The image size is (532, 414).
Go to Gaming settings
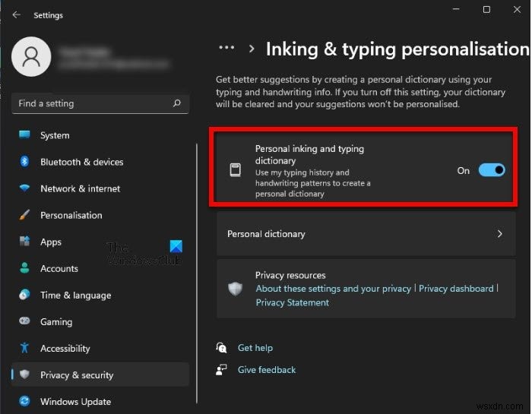[x=100, y=321]
